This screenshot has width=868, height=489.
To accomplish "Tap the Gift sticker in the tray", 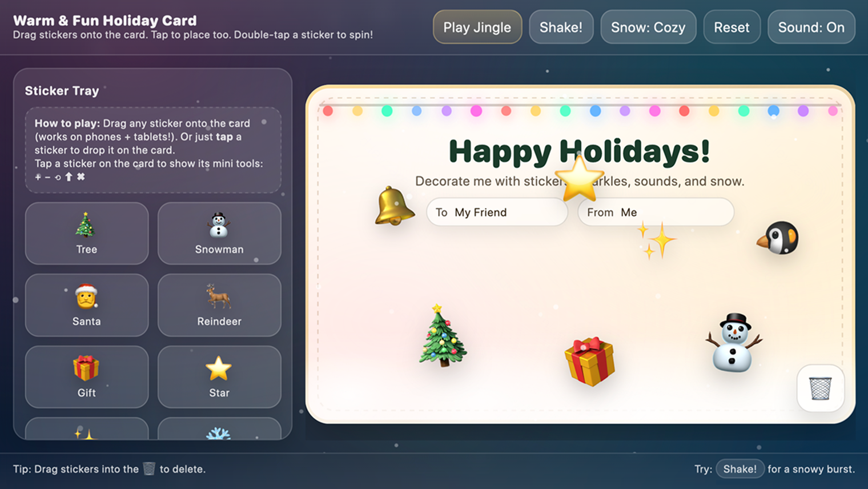I will (87, 376).
